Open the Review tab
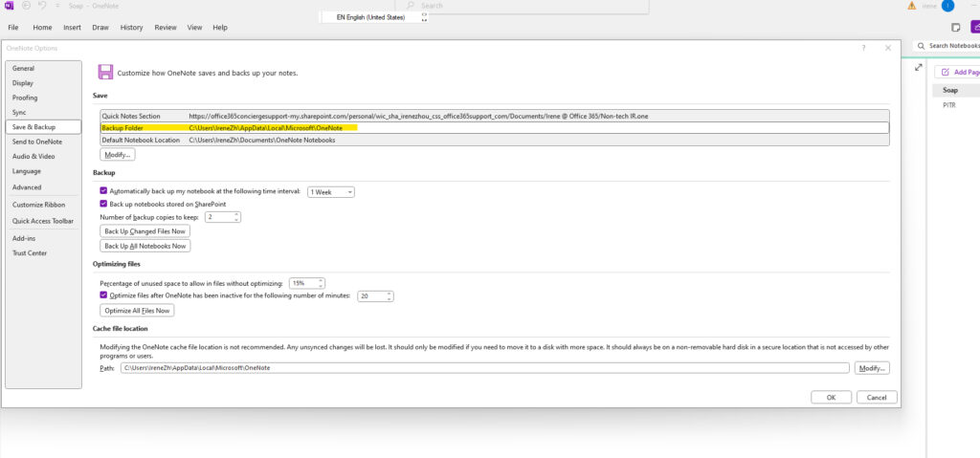The image size is (980, 458). point(166,28)
